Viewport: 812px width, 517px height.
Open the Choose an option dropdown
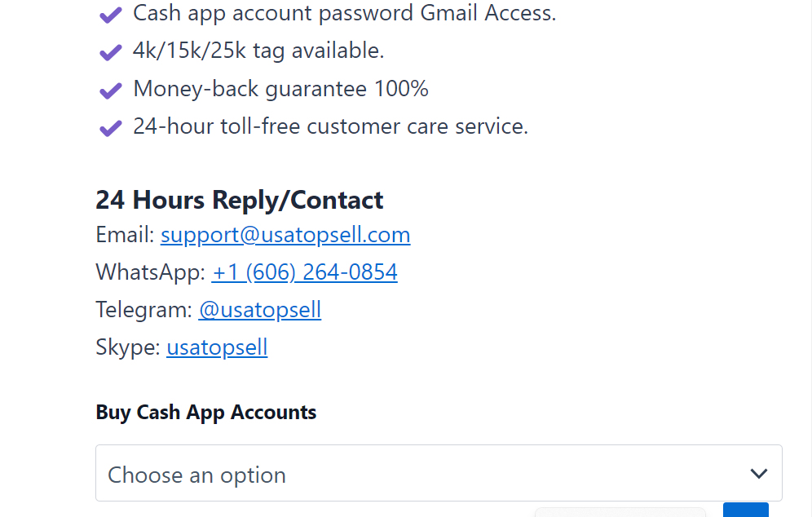[424, 474]
